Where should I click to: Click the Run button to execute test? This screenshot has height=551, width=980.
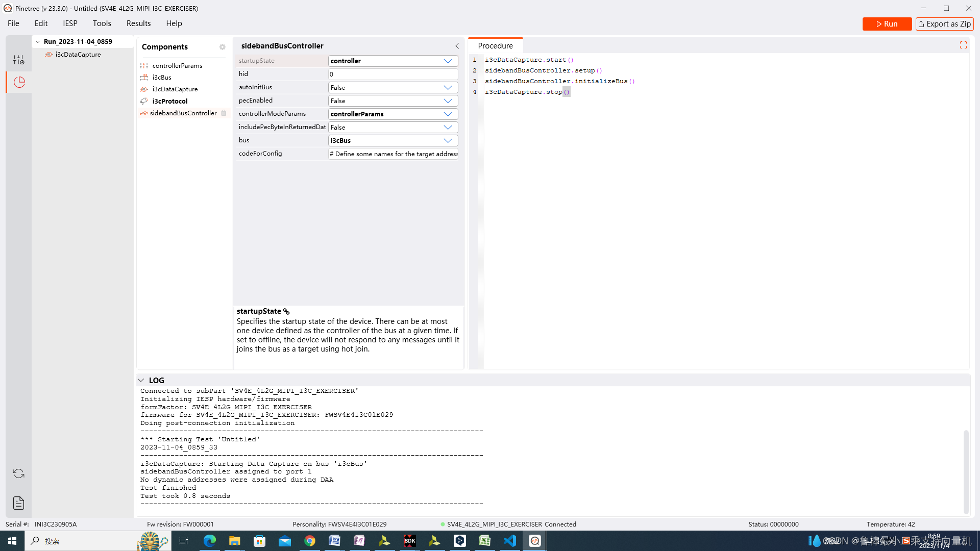[x=887, y=23]
